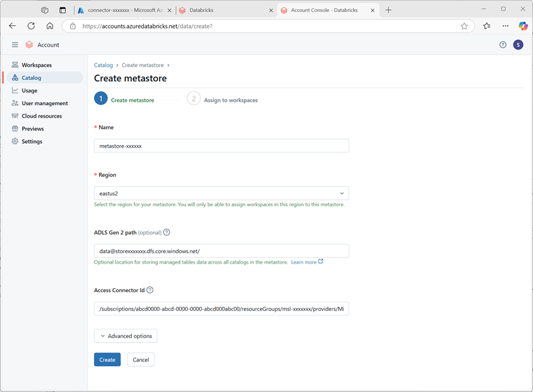Focus the metastore Name input field
The height and width of the screenshot is (392, 533).
click(221, 146)
